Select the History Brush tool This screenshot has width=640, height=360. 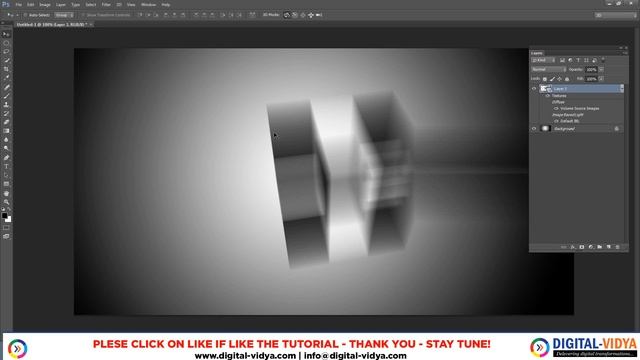pyautogui.click(x=6, y=113)
